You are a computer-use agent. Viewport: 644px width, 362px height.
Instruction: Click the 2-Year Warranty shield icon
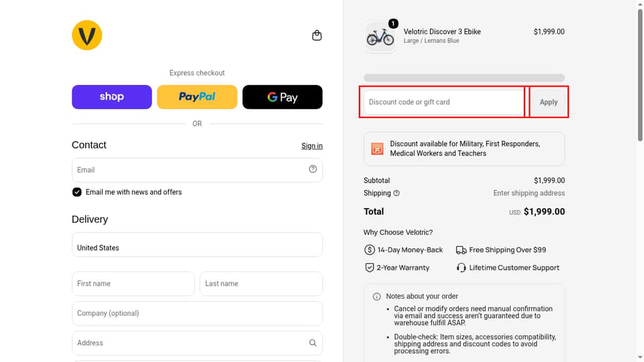369,267
